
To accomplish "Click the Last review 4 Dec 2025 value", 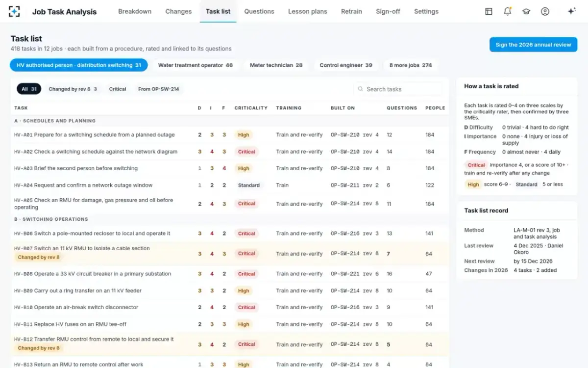I will 538,249.
